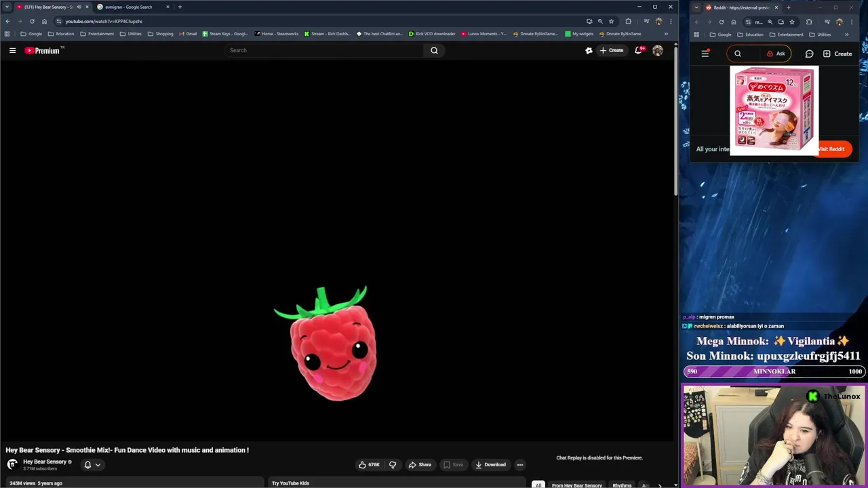Open the Hey Bear Sensory channel name link

point(45,462)
